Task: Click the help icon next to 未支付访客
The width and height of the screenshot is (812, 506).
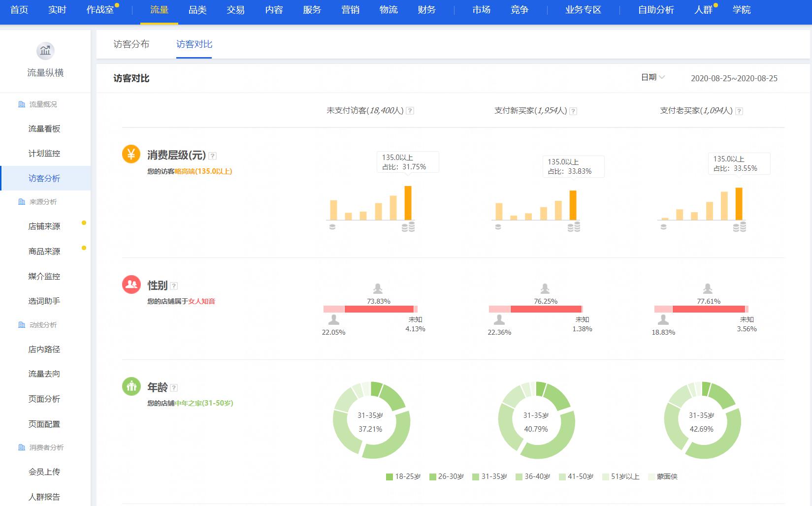Action: pyautogui.click(x=410, y=110)
